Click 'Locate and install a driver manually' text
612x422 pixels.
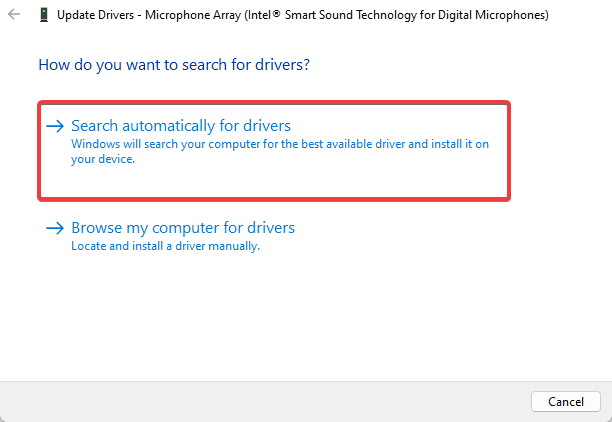pos(165,246)
